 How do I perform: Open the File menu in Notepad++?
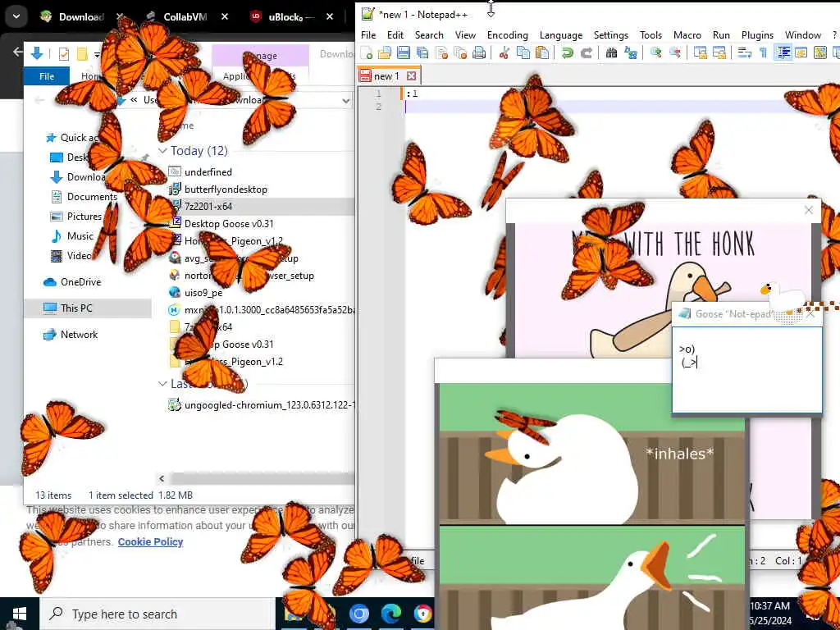368,34
